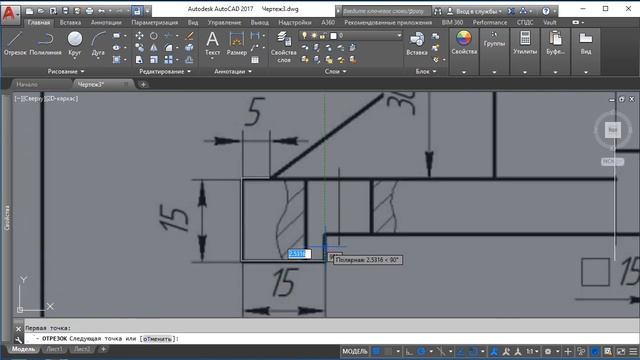Select the Текст (Text) tool

(212, 43)
